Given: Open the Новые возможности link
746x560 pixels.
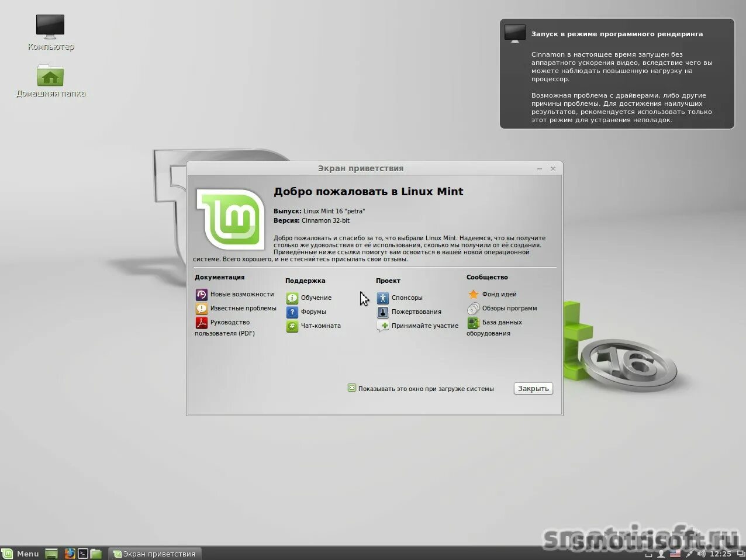Looking at the screenshot, I should click(x=242, y=294).
